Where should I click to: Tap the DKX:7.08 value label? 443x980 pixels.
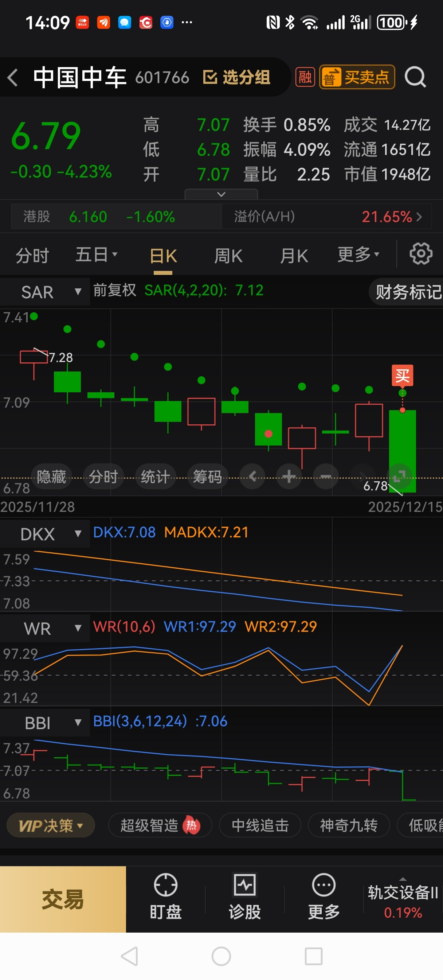(124, 532)
